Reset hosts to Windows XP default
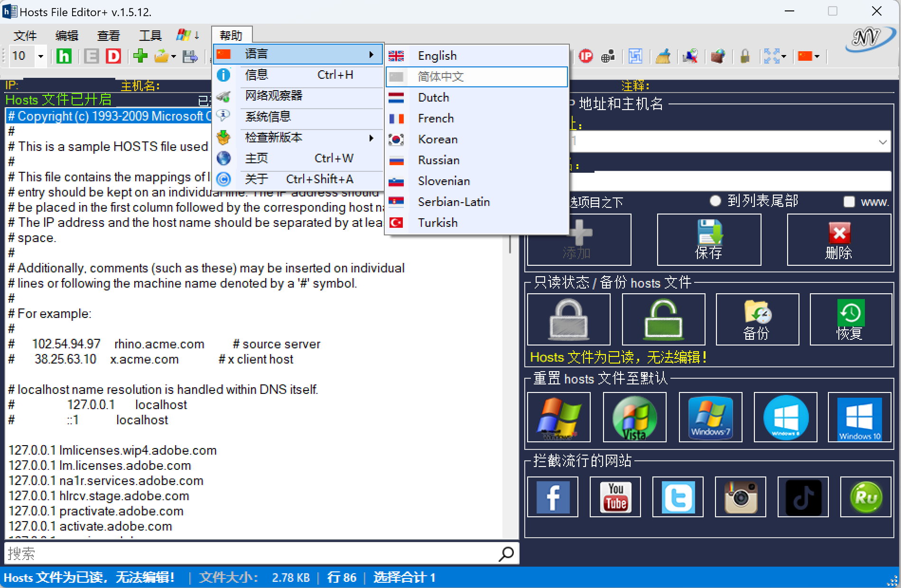The height and width of the screenshot is (588, 901). click(559, 417)
